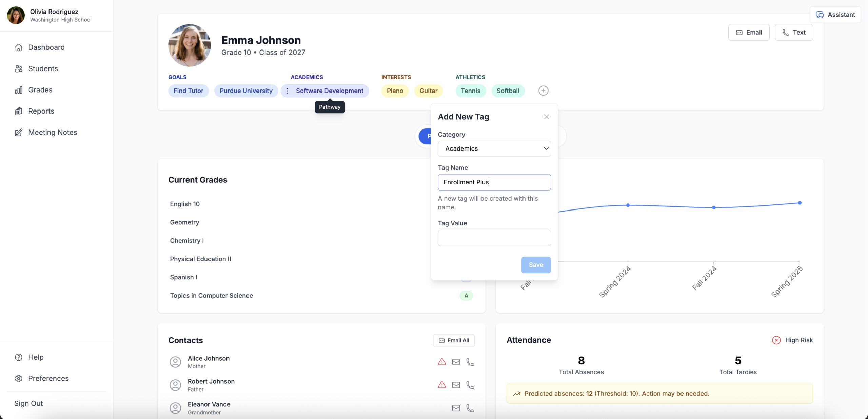The image size is (868, 419).
Task: Open the Software Development tag options menu
Action: pos(287,91)
